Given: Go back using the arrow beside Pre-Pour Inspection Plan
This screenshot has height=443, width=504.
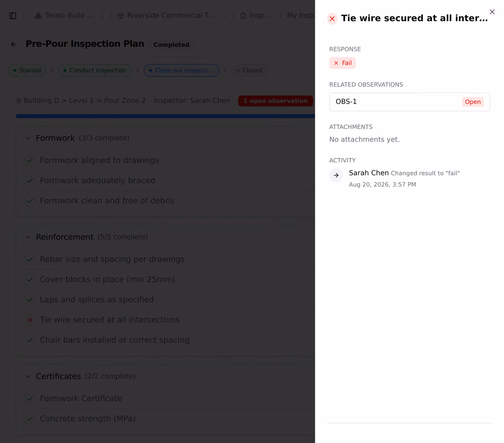Looking at the screenshot, I should [x=14, y=44].
